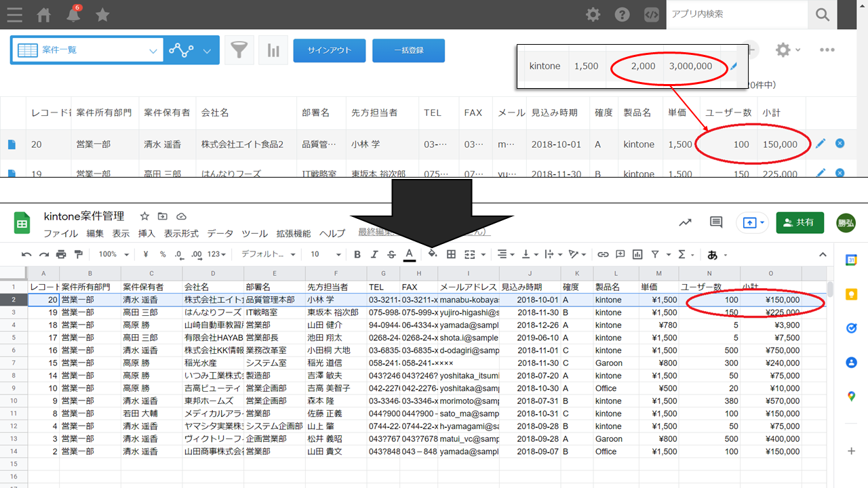Apply percent format
The height and width of the screenshot is (488, 868).
[163, 254]
